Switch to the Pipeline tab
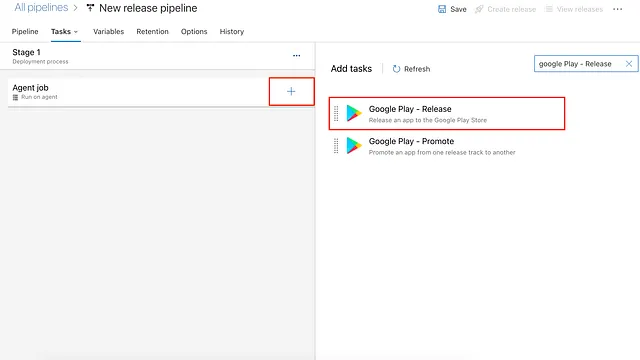This screenshot has width=640, height=360. tap(25, 31)
